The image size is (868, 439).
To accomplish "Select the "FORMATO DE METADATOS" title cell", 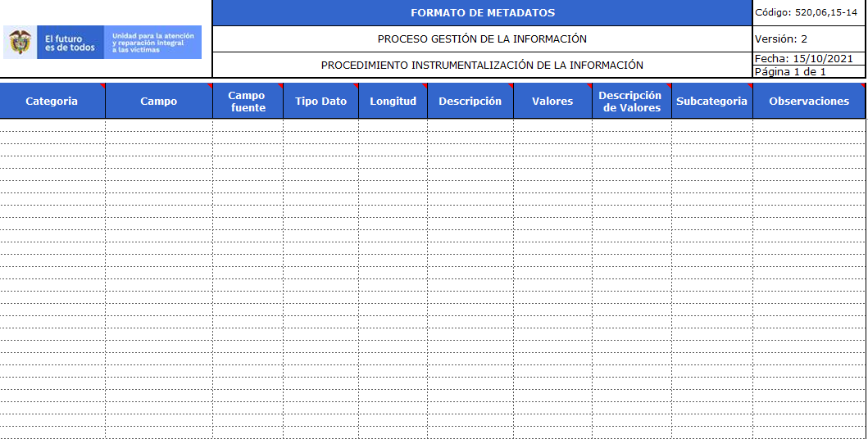I will [x=482, y=13].
